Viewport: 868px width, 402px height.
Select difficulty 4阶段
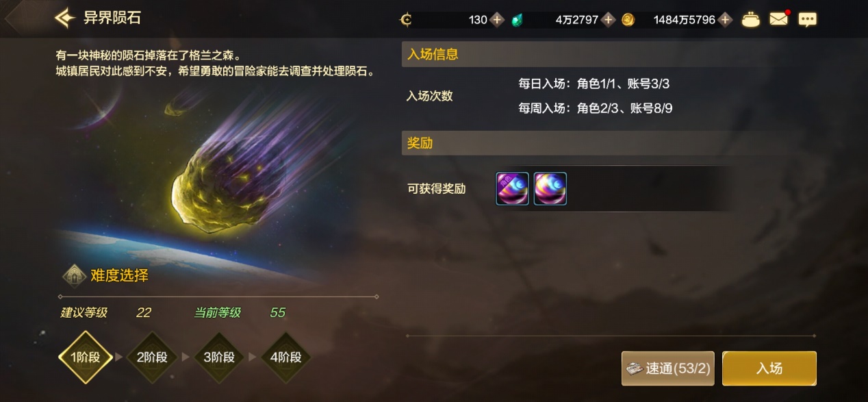coord(286,357)
